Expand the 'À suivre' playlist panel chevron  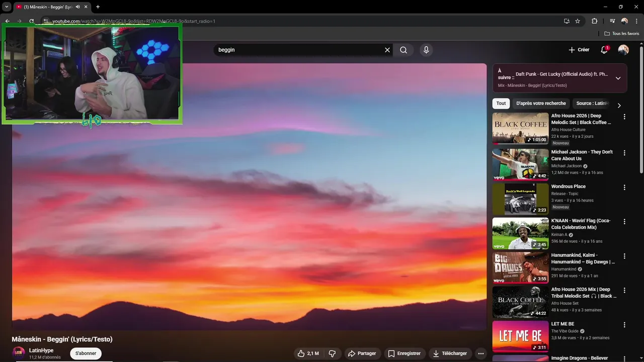click(x=618, y=78)
